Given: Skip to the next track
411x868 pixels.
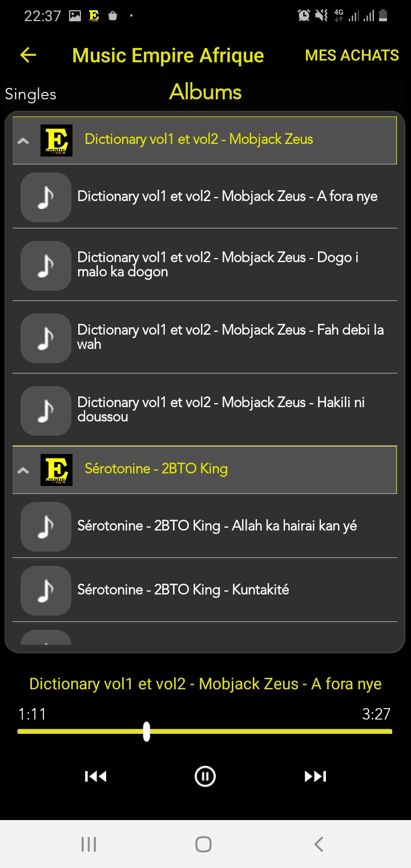Looking at the screenshot, I should click(315, 776).
